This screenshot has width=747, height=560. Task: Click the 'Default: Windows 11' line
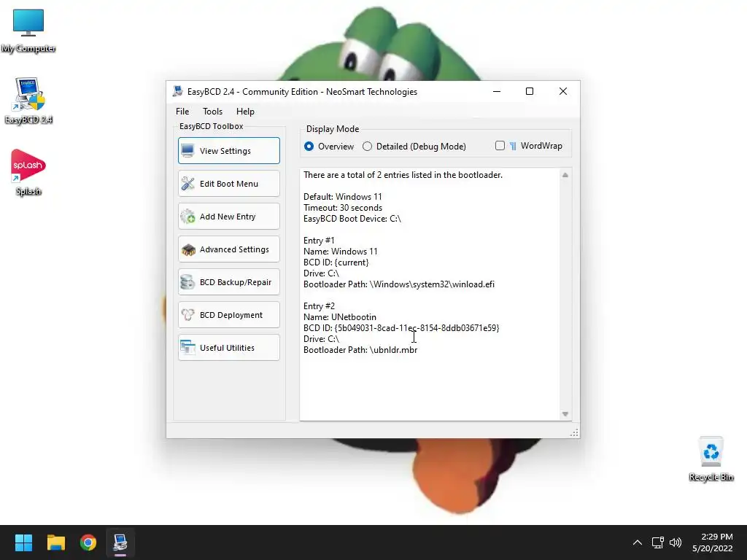coord(343,197)
